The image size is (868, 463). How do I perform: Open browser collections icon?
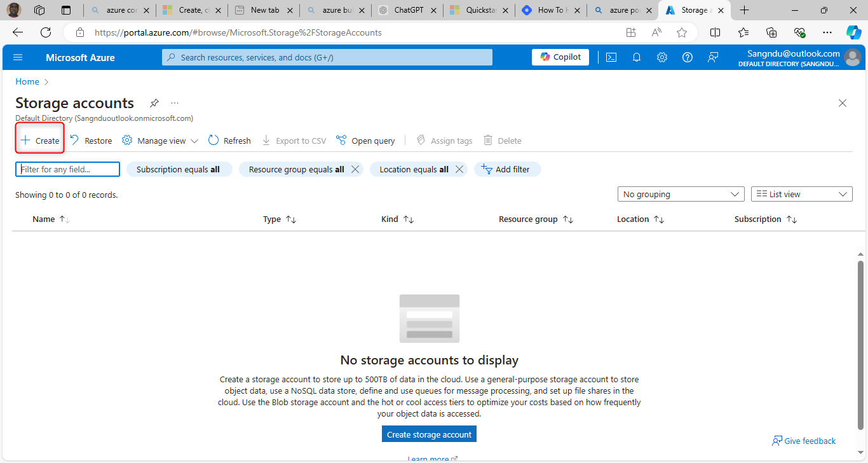(771, 32)
